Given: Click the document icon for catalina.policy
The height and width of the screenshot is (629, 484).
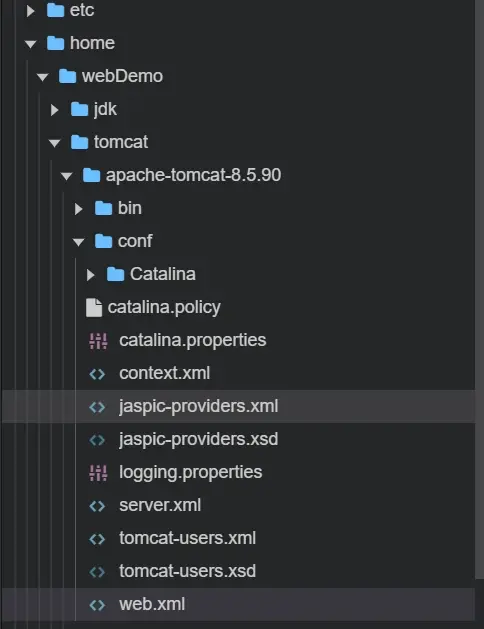Looking at the screenshot, I should click(x=94, y=308).
